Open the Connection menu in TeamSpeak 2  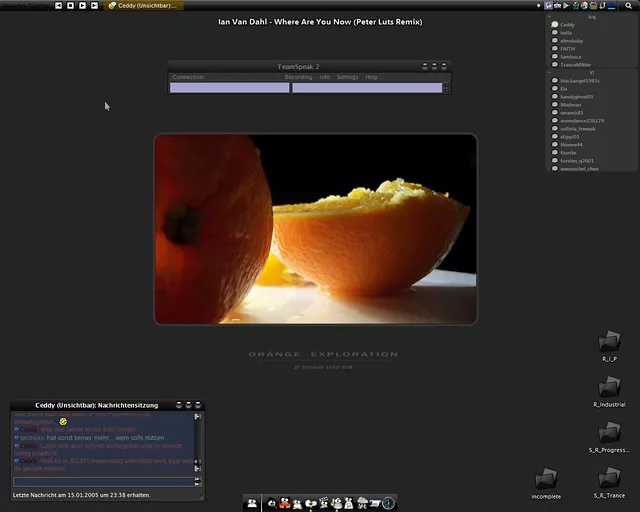188,77
